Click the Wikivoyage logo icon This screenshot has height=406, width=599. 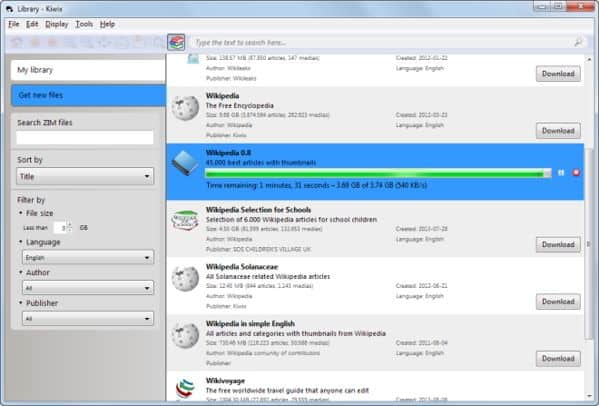point(185,389)
